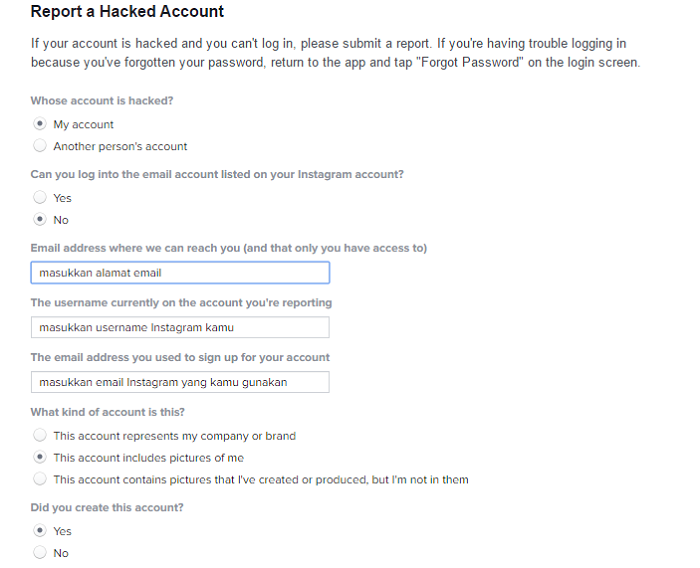Choose "represents my company or brand" option
This screenshot has height=568, width=700.
click(40, 436)
